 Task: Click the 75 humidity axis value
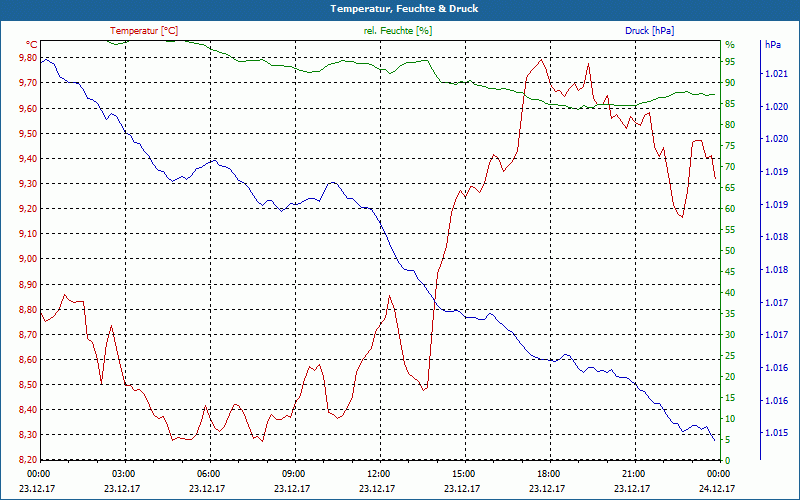(730, 146)
